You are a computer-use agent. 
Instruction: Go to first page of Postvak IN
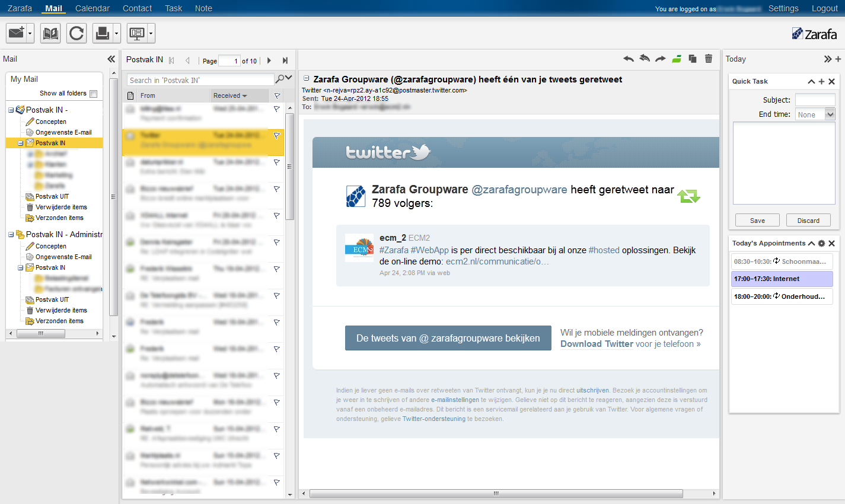172,60
